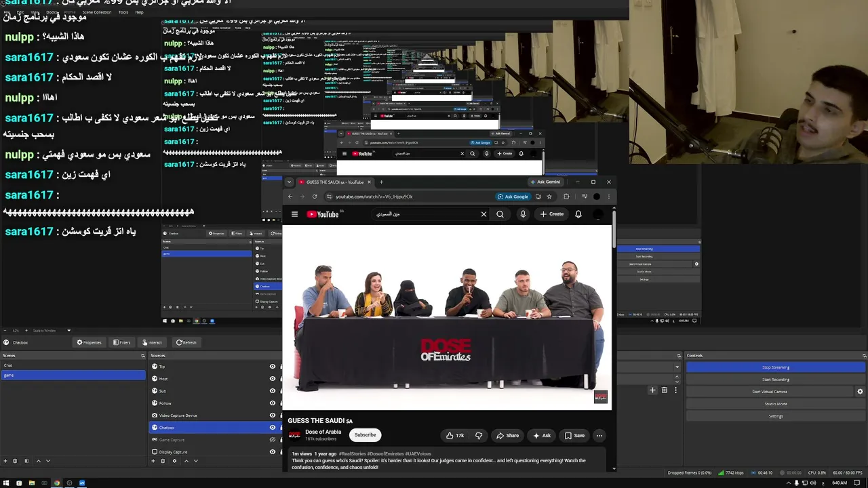Add a new scene with plus icon
The height and width of the screenshot is (488, 868).
point(5,461)
